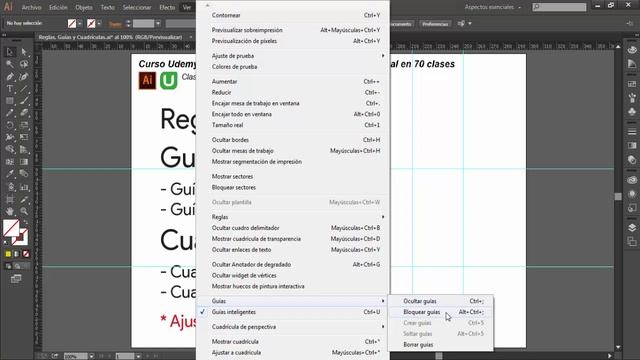Click Tamaño real entry

[x=293, y=125]
